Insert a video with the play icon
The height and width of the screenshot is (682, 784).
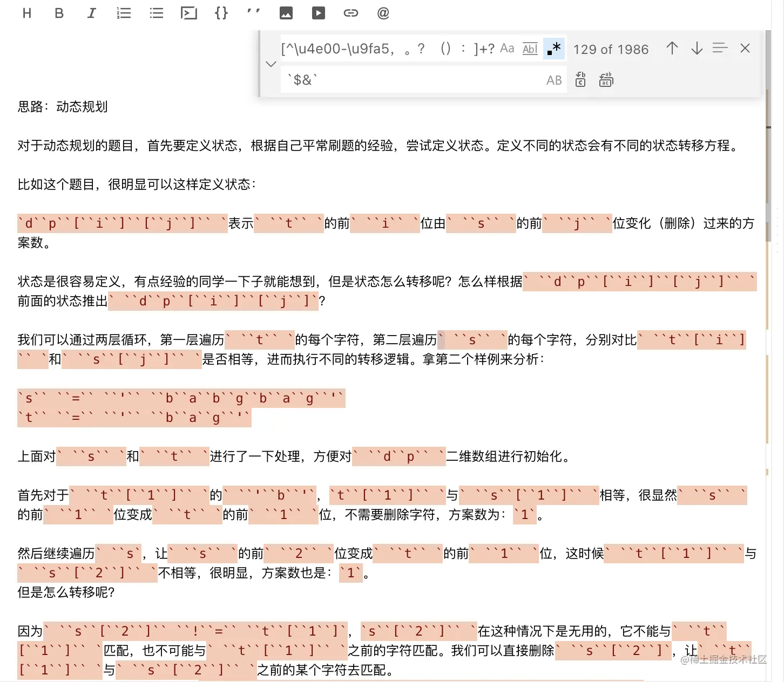pyautogui.click(x=319, y=13)
